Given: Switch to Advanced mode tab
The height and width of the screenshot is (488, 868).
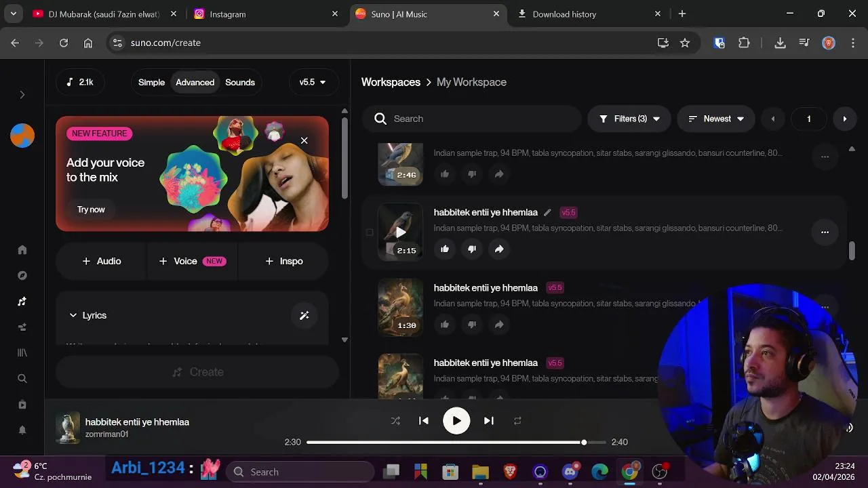Looking at the screenshot, I should (195, 82).
